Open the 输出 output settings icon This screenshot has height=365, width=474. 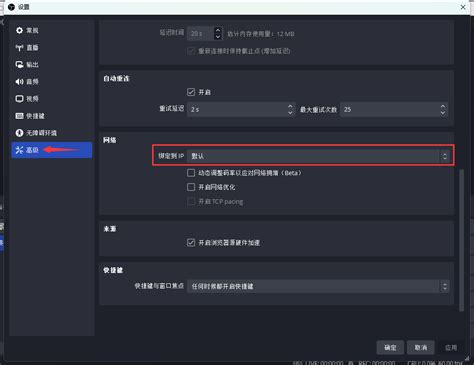[19, 65]
